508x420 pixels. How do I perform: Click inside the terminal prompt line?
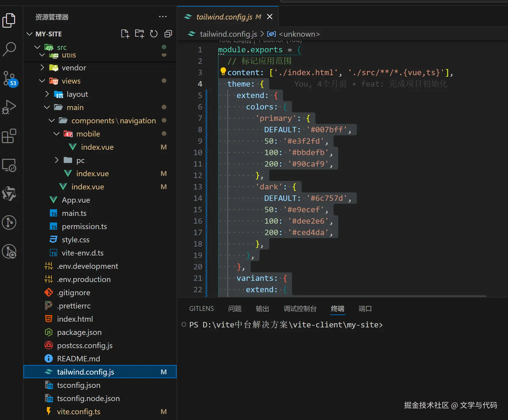coord(286,325)
